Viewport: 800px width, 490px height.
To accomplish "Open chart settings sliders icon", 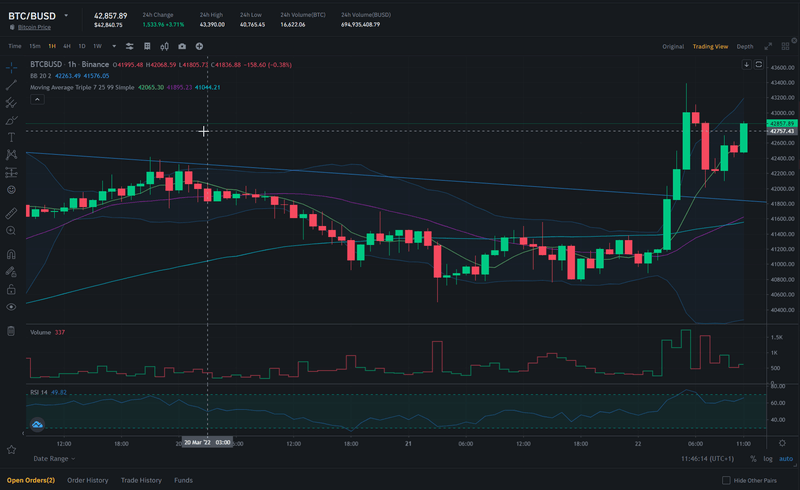I will (130, 46).
